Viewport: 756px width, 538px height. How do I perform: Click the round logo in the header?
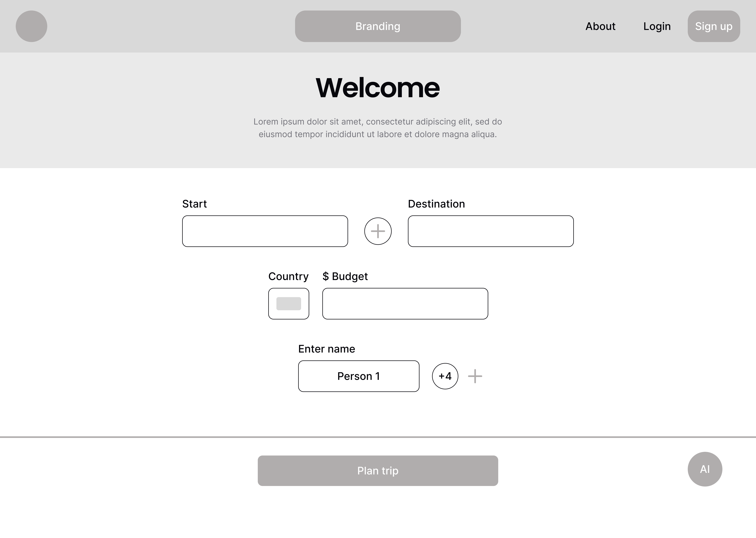31,26
